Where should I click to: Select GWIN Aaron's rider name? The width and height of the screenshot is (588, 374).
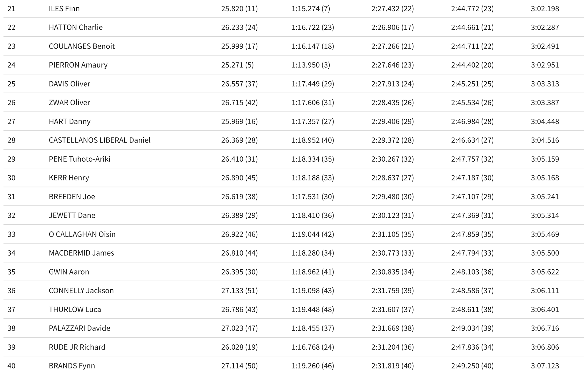69,272
